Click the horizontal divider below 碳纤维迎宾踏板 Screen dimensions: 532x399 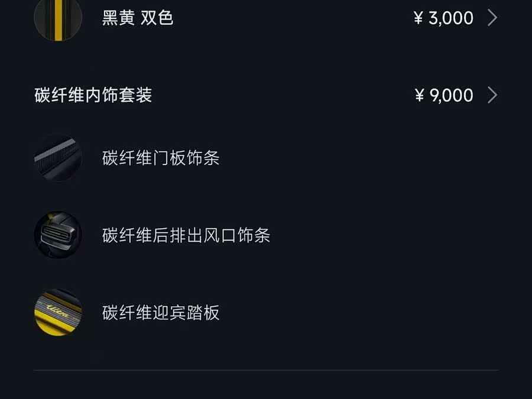(266, 371)
